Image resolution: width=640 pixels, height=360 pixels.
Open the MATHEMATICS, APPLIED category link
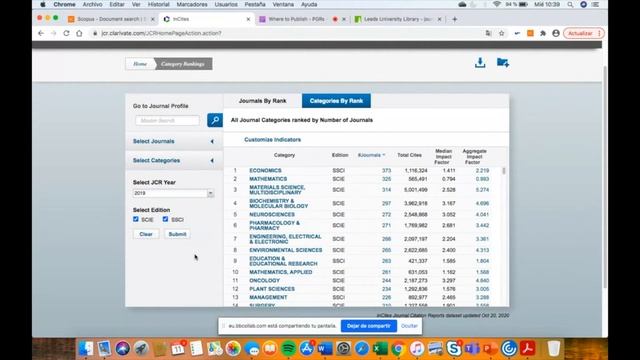point(281,272)
